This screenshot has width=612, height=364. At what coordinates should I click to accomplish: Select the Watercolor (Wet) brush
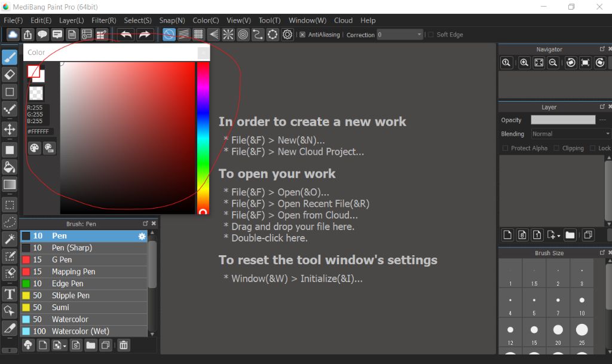(x=84, y=332)
